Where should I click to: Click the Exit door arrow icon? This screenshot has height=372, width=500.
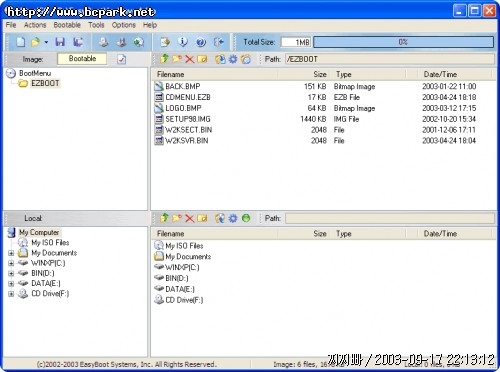(x=219, y=42)
